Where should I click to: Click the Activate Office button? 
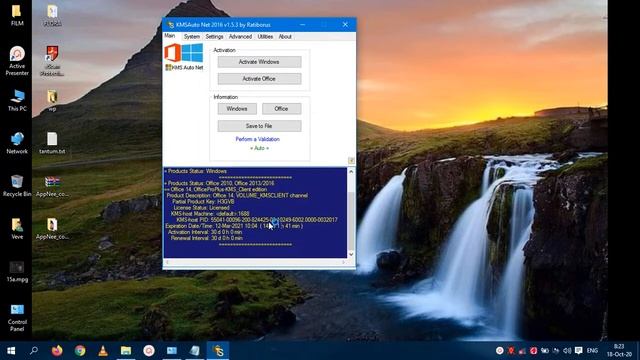(259, 79)
